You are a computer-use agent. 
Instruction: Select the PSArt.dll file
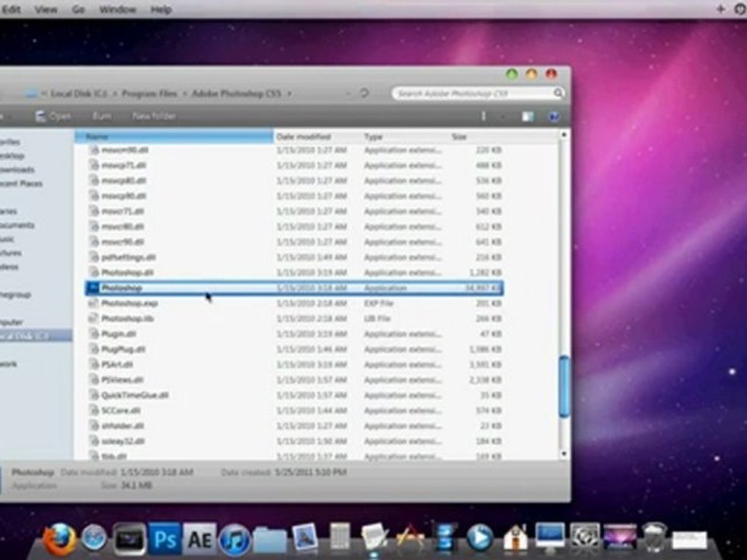(294, 364)
